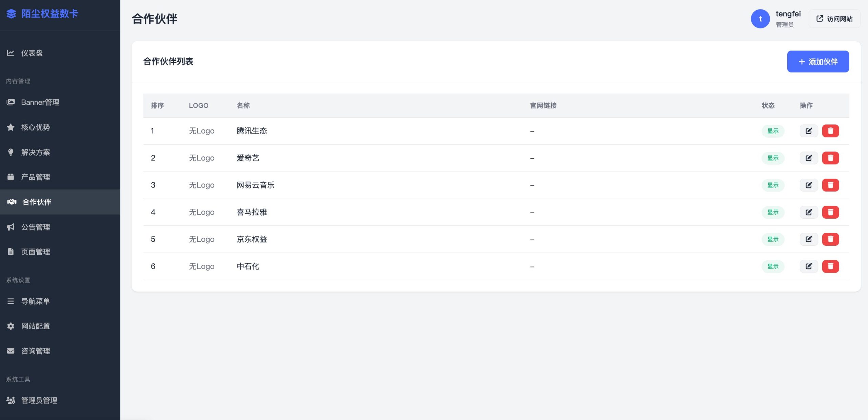This screenshot has height=420, width=868.
Task: Delete the 爱奇艺 partner
Action: click(830, 158)
